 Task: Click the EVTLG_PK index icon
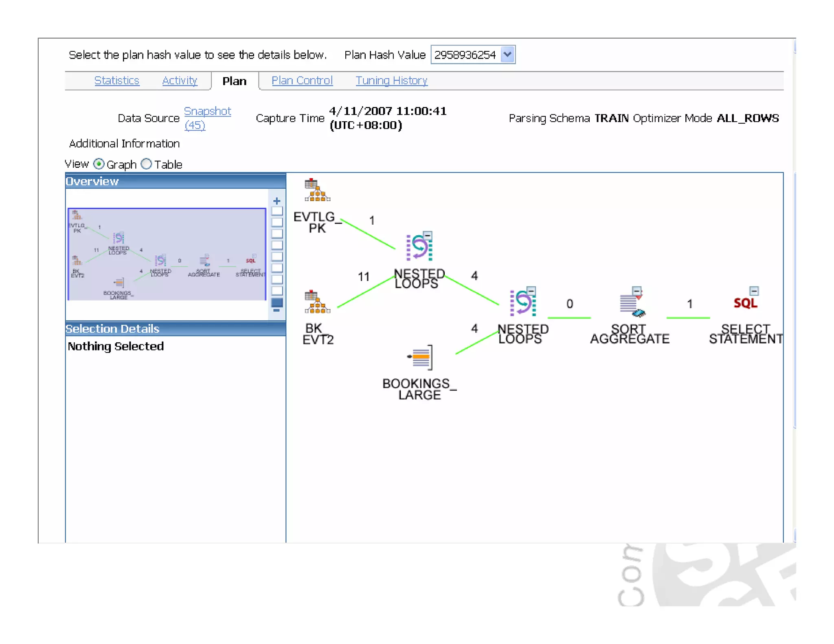point(317,190)
